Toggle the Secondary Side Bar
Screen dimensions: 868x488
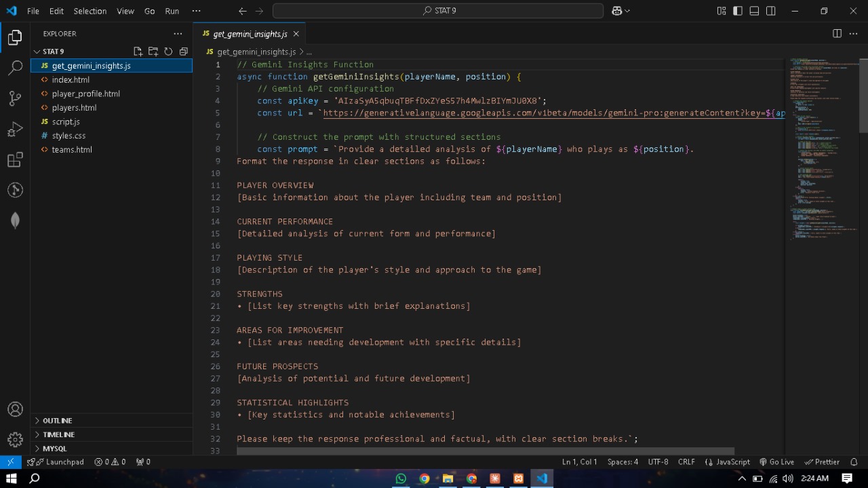pyautogui.click(x=771, y=11)
